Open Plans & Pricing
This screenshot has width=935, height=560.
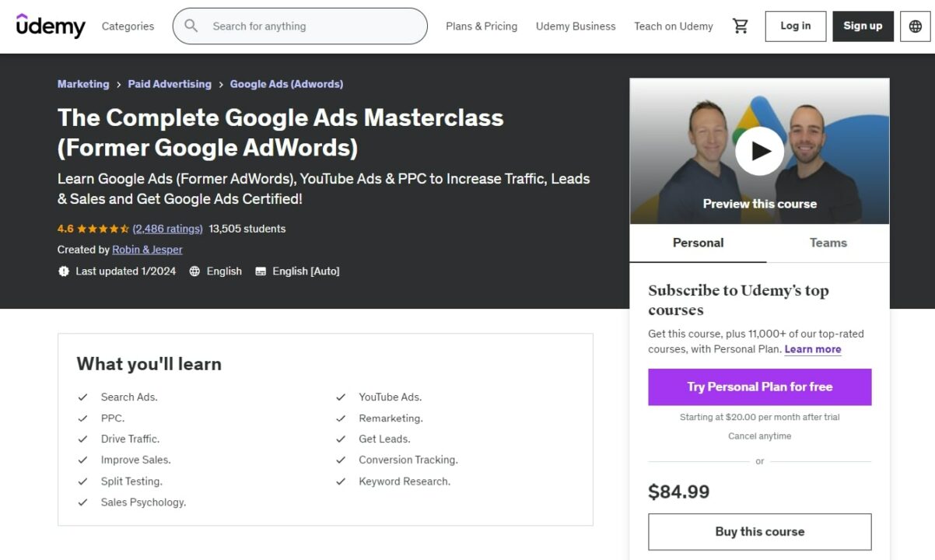(482, 26)
